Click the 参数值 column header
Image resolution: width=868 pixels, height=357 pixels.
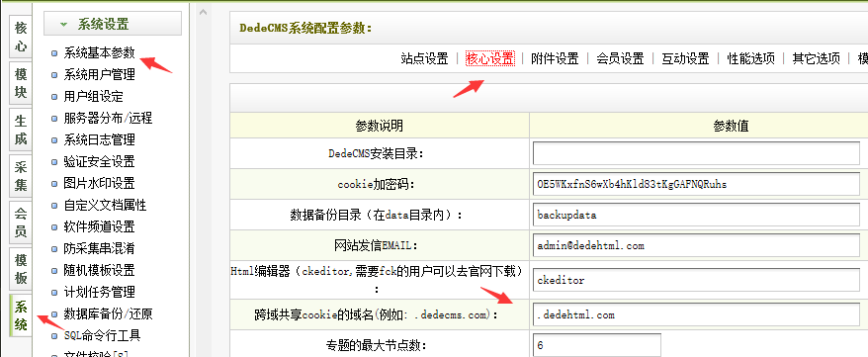click(x=731, y=126)
